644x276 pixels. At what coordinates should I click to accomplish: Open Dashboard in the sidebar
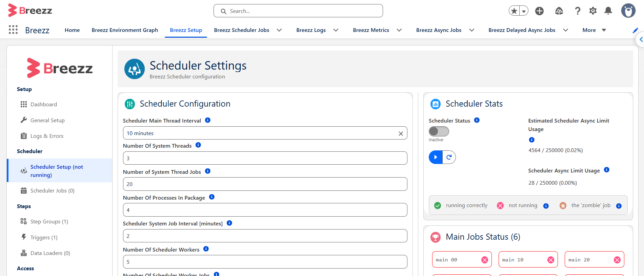(60, 104)
